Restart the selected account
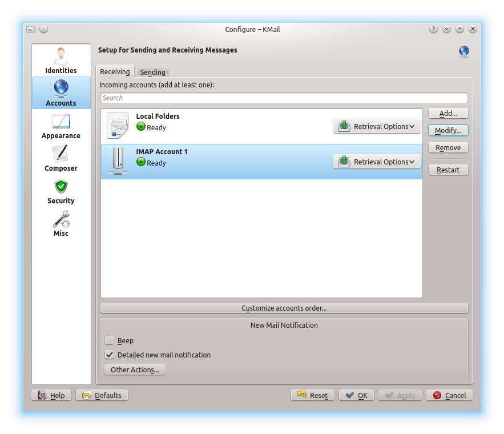This screenshot has height=434, width=504. (448, 170)
